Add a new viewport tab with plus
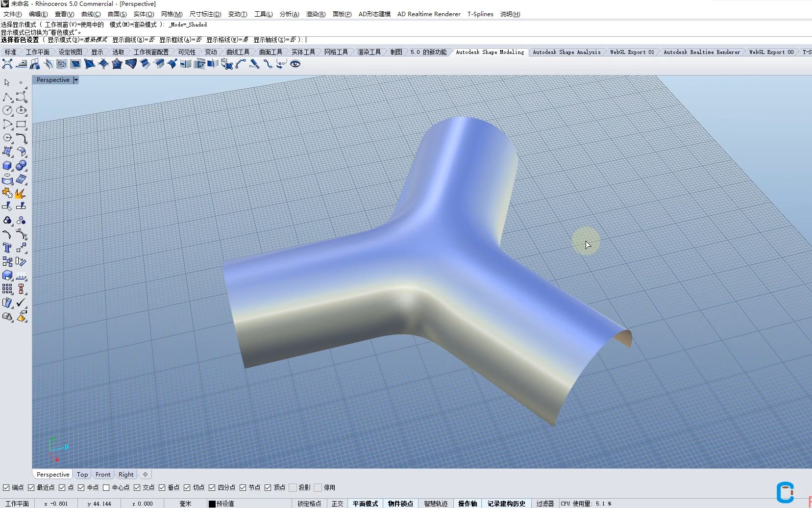The height and width of the screenshot is (508, 812). (x=145, y=474)
